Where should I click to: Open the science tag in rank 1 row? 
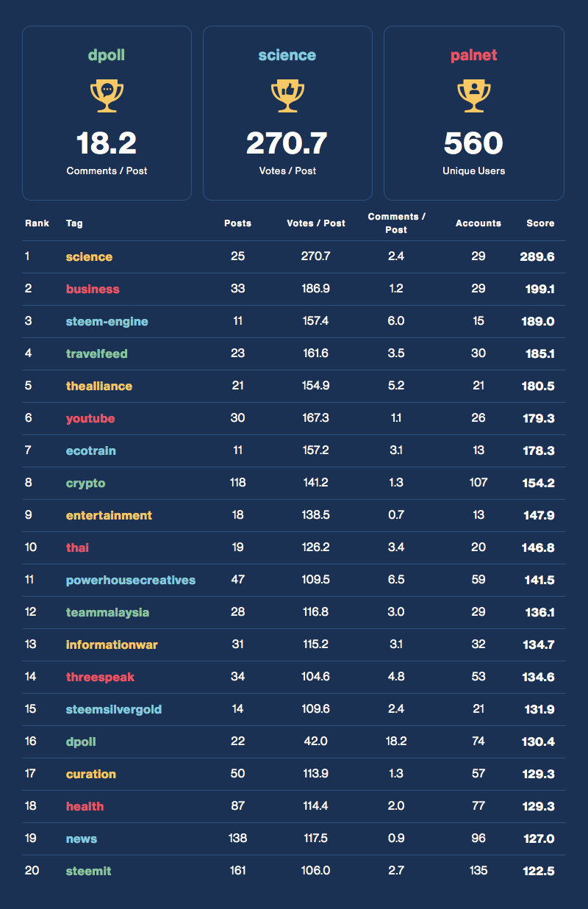tap(89, 256)
